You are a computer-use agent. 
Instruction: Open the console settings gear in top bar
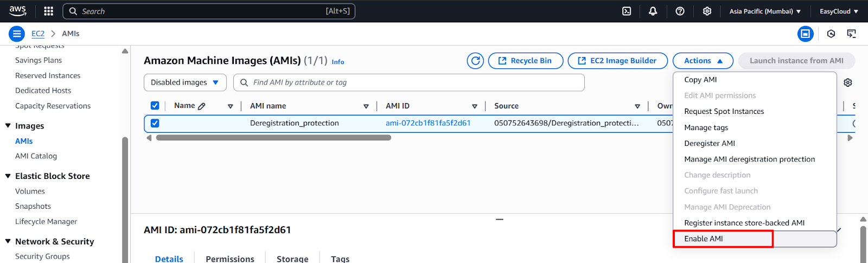tap(707, 11)
